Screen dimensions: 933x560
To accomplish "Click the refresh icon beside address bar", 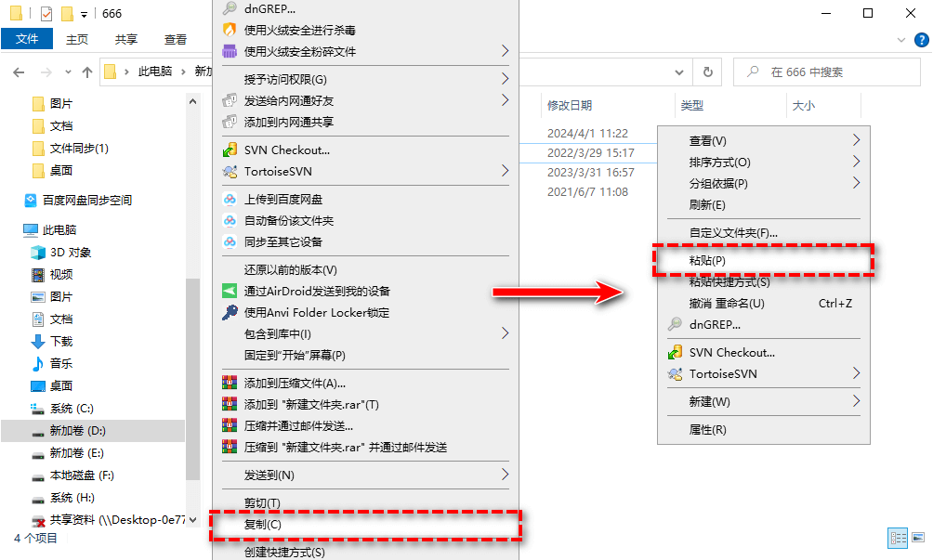I will point(707,72).
